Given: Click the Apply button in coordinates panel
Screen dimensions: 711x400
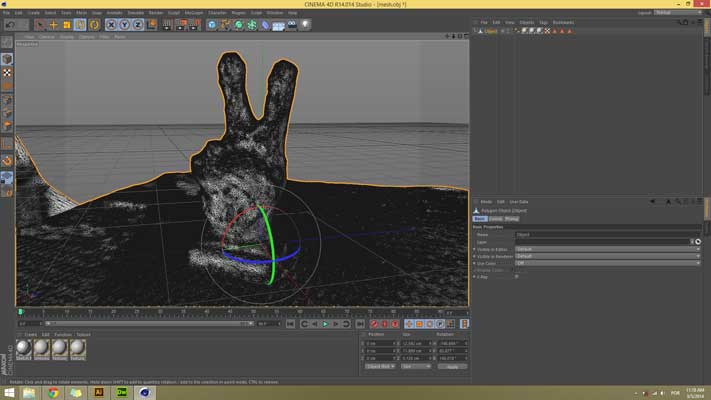Looking at the screenshot, I should pos(451,366).
